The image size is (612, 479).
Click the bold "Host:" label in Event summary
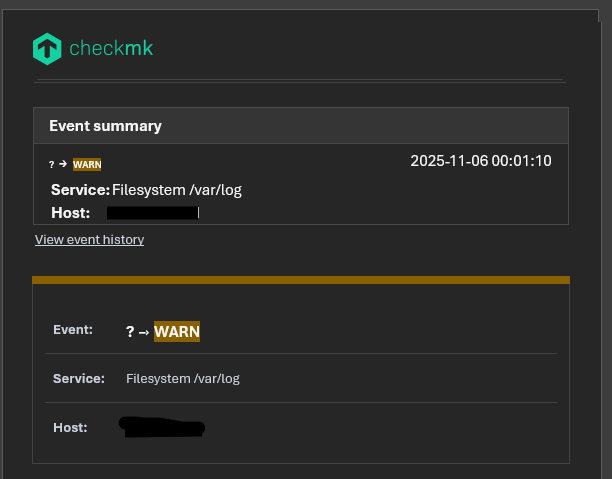[70, 213]
